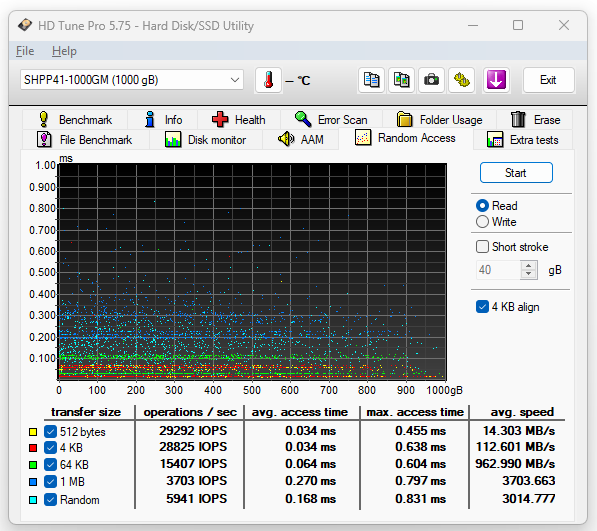Open the Health tab with red cross

click(x=239, y=120)
